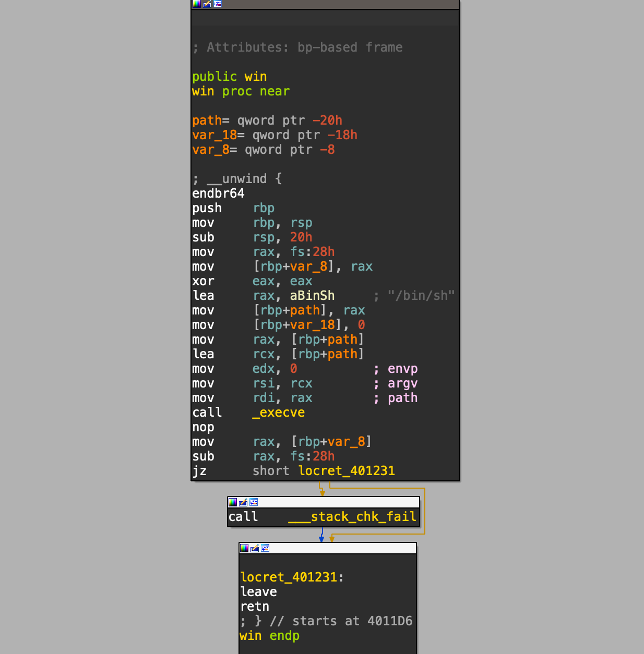This screenshot has height=654, width=644.
Task: Select the 'mov [rbp+path], rax' line
Action: click(x=279, y=310)
